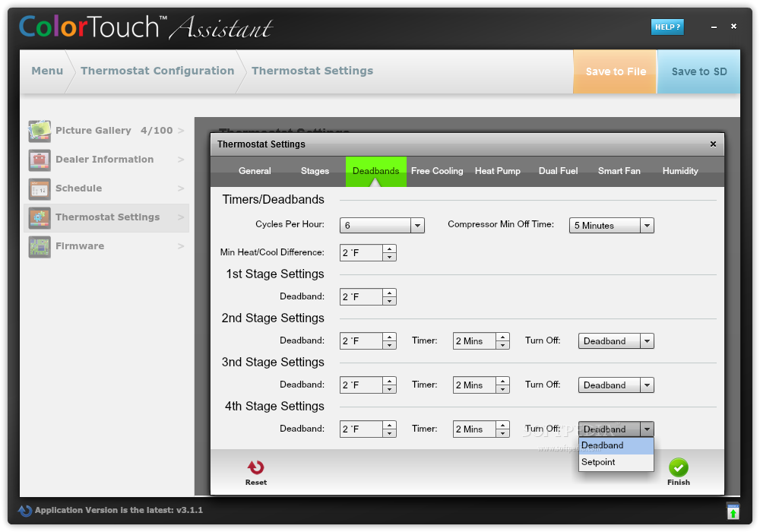Decrease 4th Stage Deadband value
The image size is (760, 532).
click(x=389, y=433)
